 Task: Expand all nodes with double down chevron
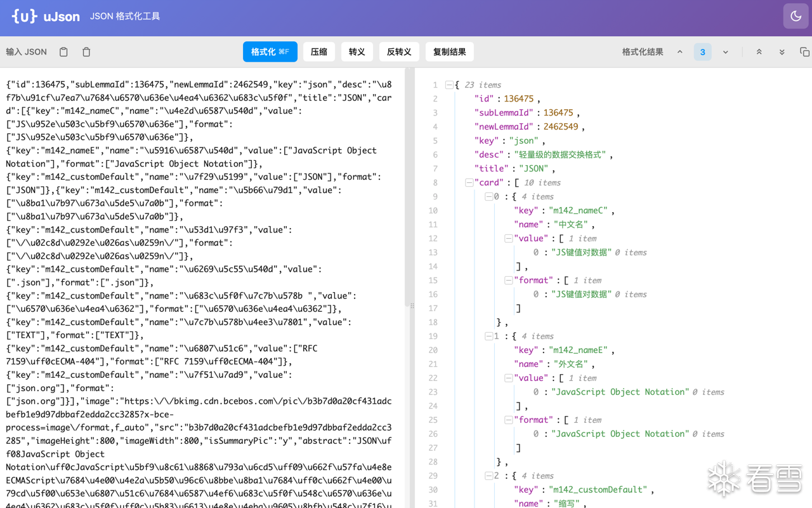(x=782, y=52)
